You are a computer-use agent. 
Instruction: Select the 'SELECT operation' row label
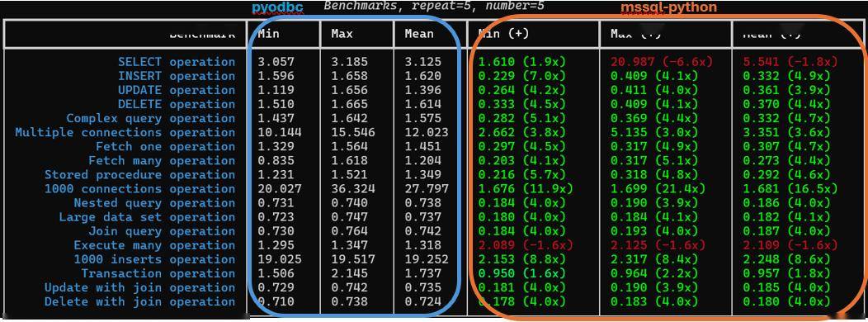177,62
